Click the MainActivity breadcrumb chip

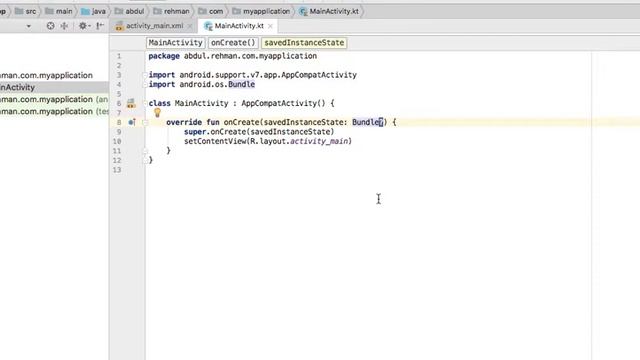click(176, 43)
